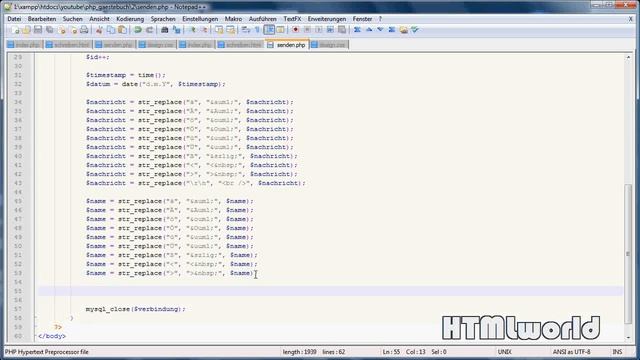Close document with menu bar X
This screenshot has width=640, height=360.
pyautogui.click(x=631, y=19)
